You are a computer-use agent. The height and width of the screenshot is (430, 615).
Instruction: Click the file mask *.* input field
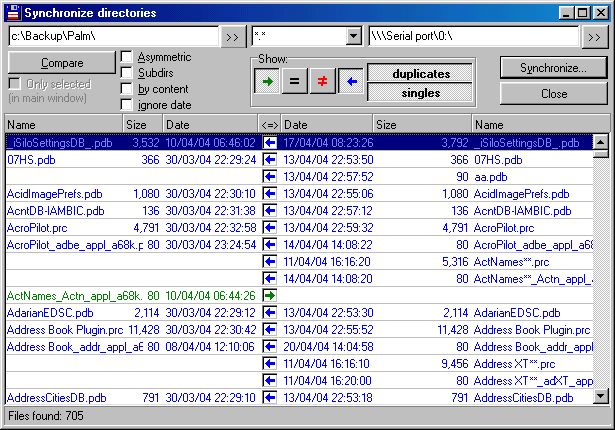pyautogui.click(x=300, y=36)
